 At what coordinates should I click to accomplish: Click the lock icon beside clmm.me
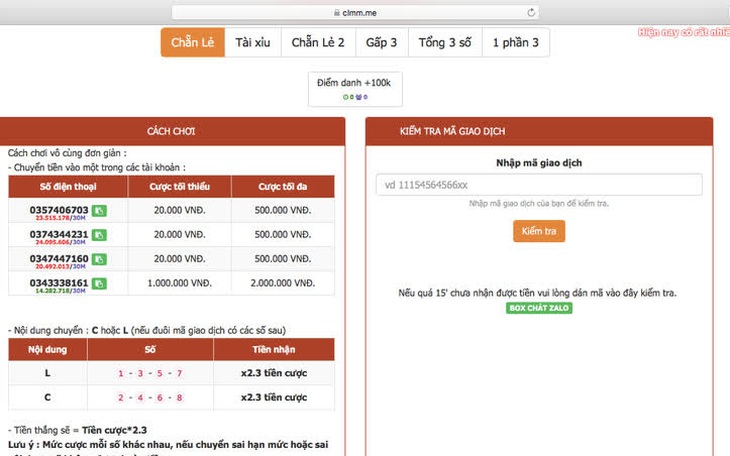coord(337,13)
